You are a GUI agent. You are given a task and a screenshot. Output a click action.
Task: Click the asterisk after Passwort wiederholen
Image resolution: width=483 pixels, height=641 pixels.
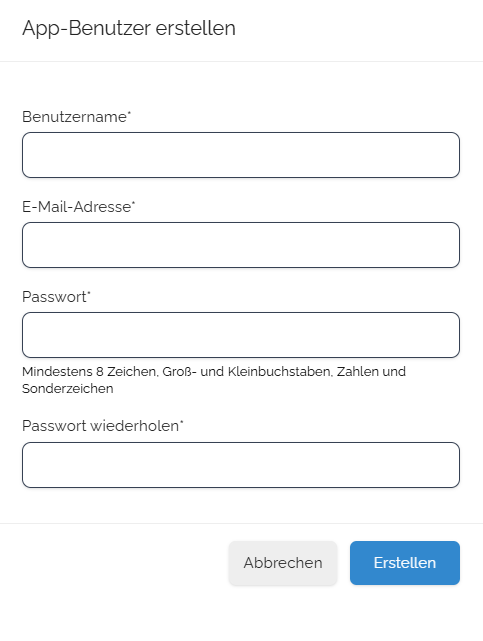182,422
